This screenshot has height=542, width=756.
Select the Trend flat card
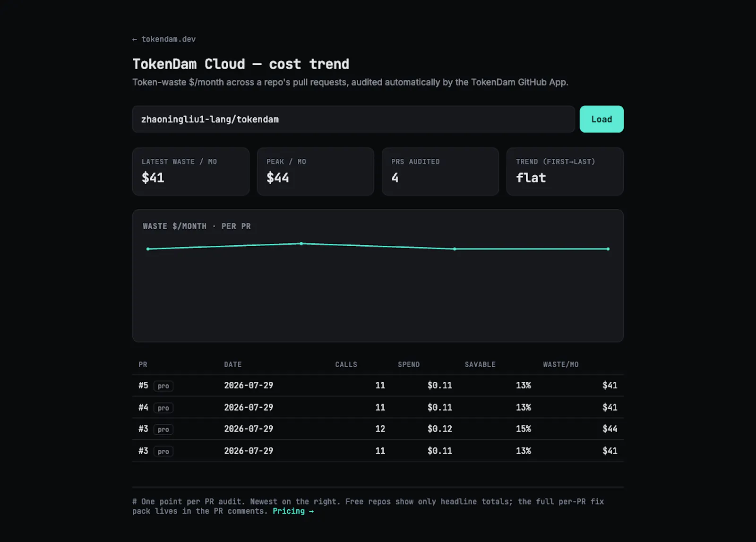point(565,172)
